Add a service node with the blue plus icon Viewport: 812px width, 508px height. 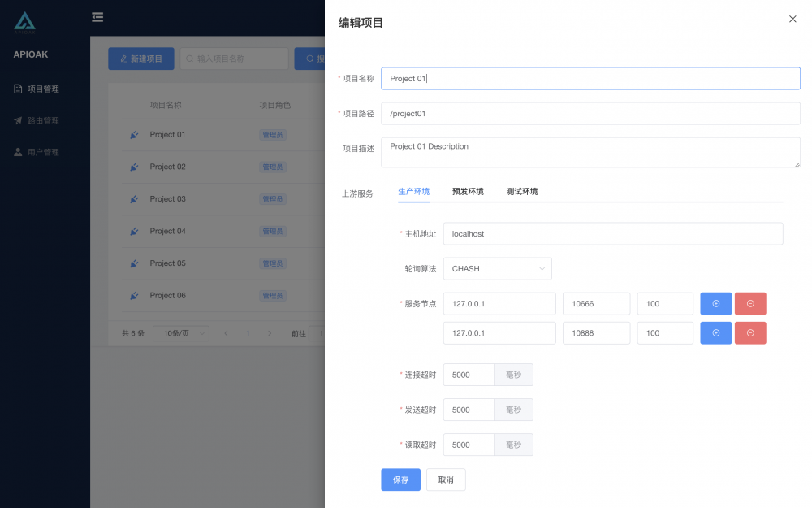click(x=715, y=303)
